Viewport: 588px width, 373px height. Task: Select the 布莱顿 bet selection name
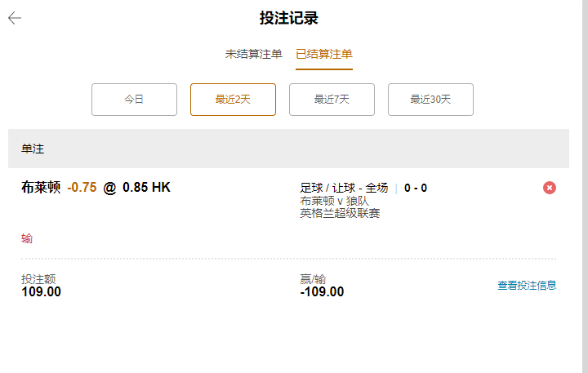click(x=41, y=188)
